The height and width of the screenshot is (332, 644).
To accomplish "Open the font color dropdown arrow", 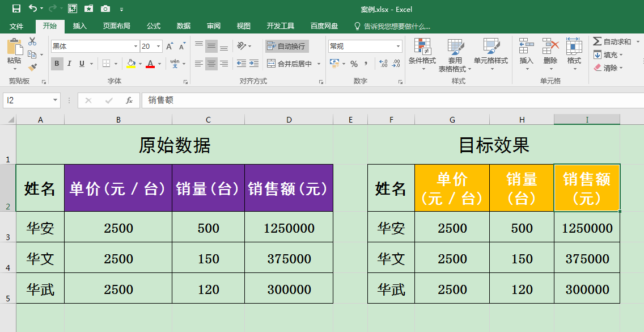I will pos(159,64).
